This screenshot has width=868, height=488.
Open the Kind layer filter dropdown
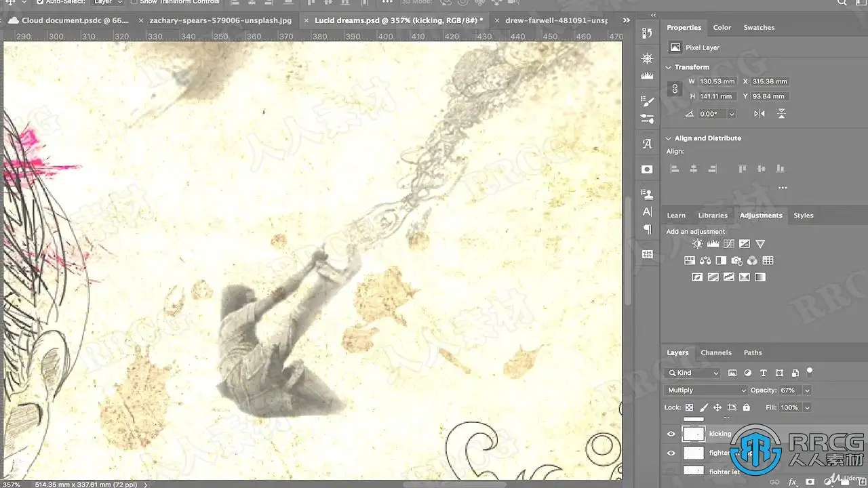click(x=693, y=373)
